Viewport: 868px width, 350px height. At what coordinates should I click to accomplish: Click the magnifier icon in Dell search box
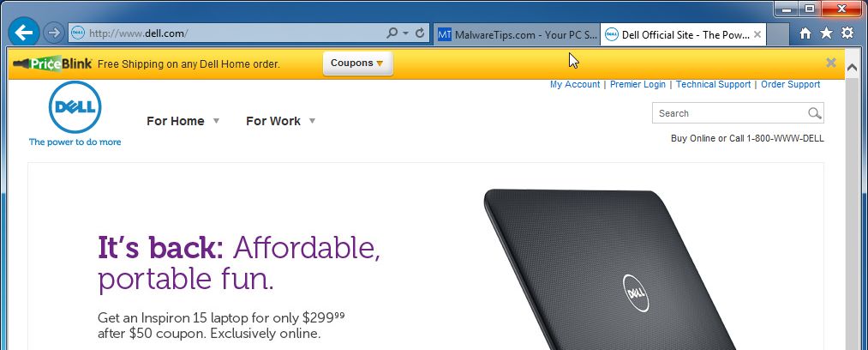pyautogui.click(x=814, y=113)
